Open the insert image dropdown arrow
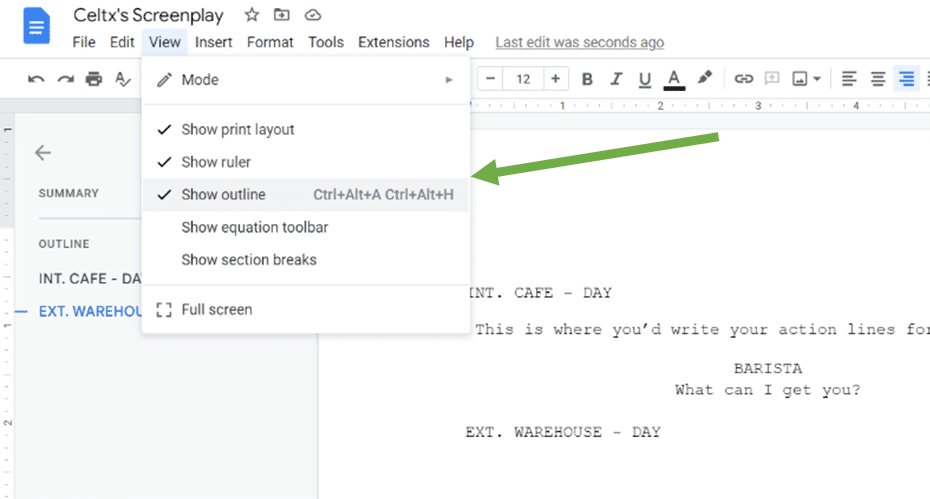The width and height of the screenshot is (930, 499). [817, 79]
